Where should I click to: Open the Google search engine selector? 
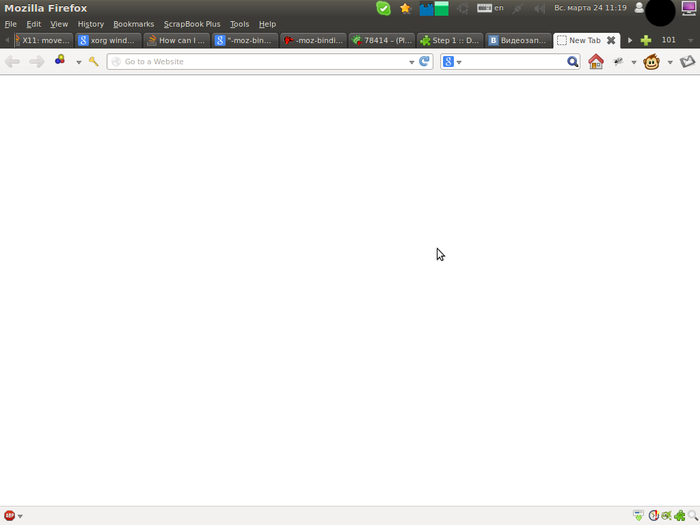(x=452, y=62)
